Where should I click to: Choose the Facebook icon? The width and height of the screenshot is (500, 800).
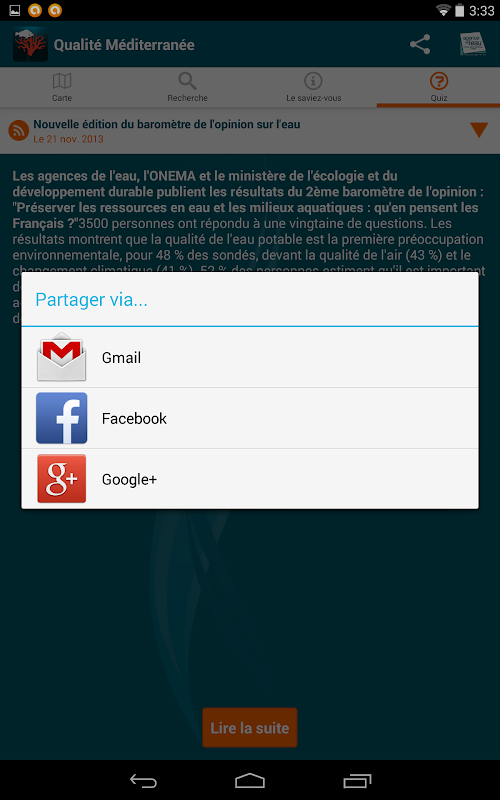click(62, 418)
